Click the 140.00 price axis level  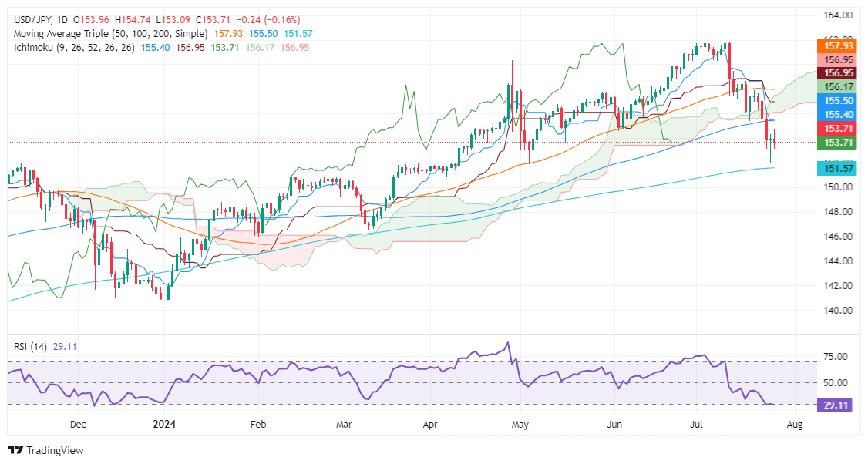pos(838,310)
